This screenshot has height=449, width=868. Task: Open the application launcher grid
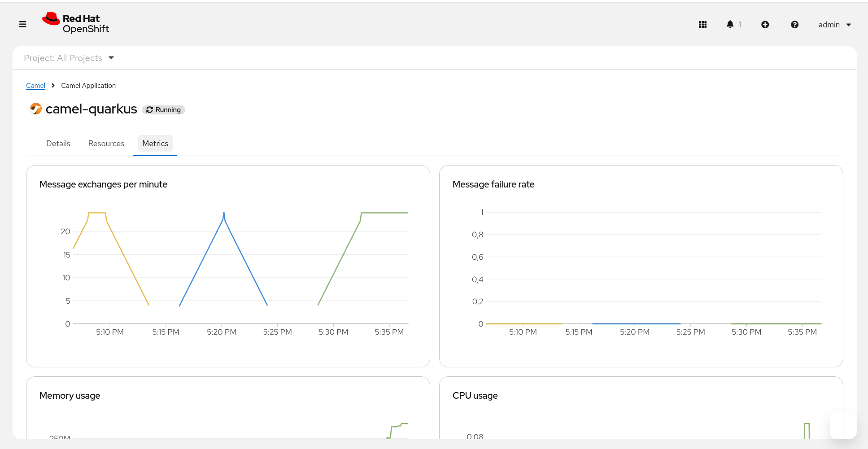[x=702, y=25]
